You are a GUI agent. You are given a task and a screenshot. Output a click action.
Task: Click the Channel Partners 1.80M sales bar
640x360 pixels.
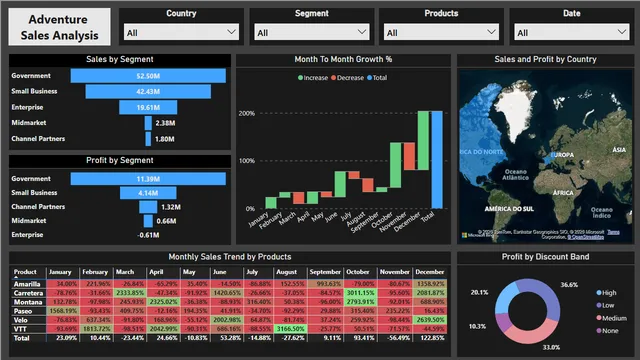point(148,139)
